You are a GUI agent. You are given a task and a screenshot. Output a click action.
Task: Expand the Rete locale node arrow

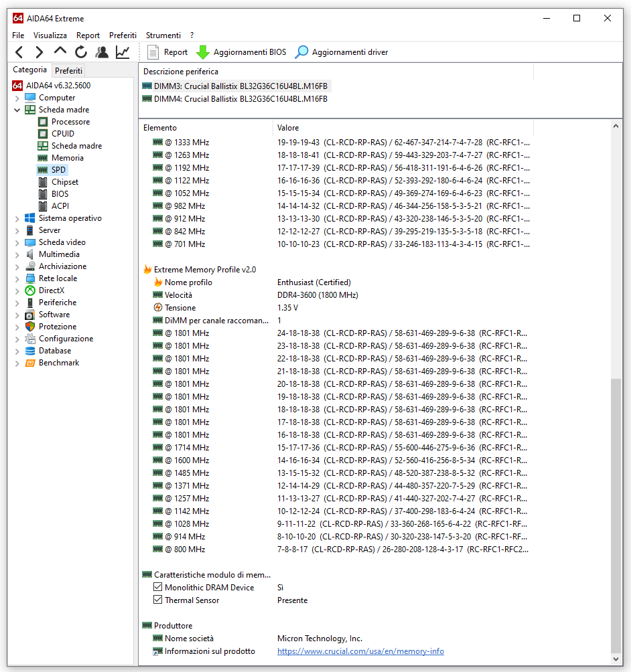pos(17,278)
